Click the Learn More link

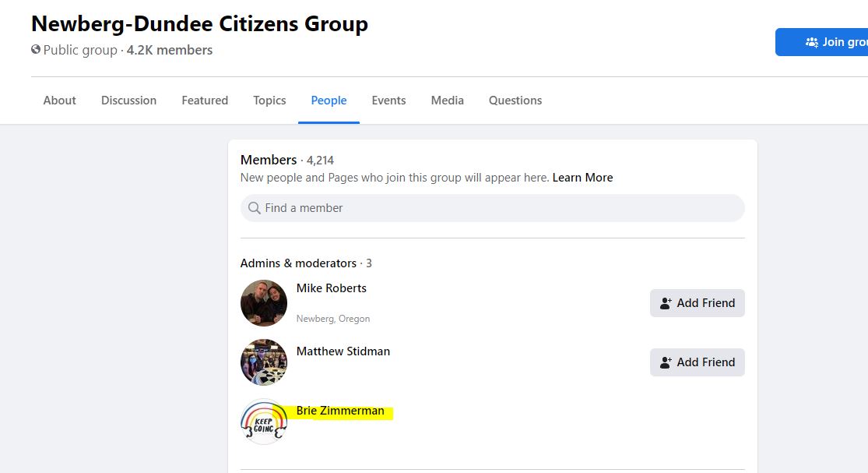click(x=582, y=177)
